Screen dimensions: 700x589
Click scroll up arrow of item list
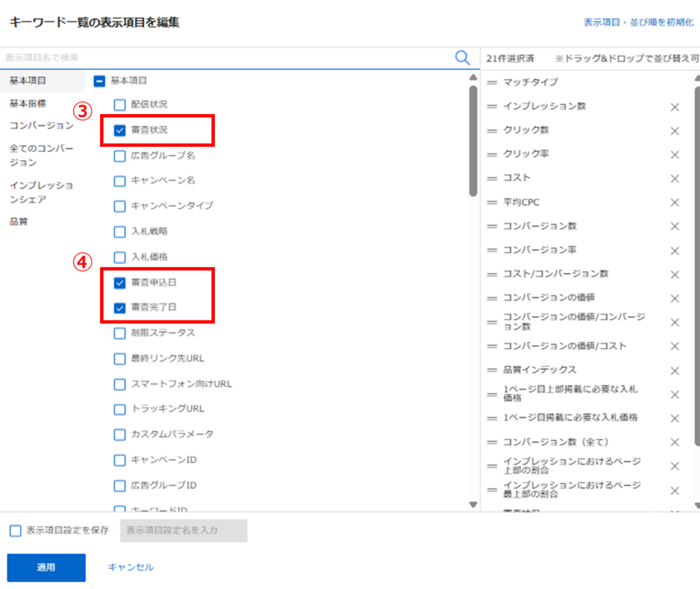click(x=473, y=76)
